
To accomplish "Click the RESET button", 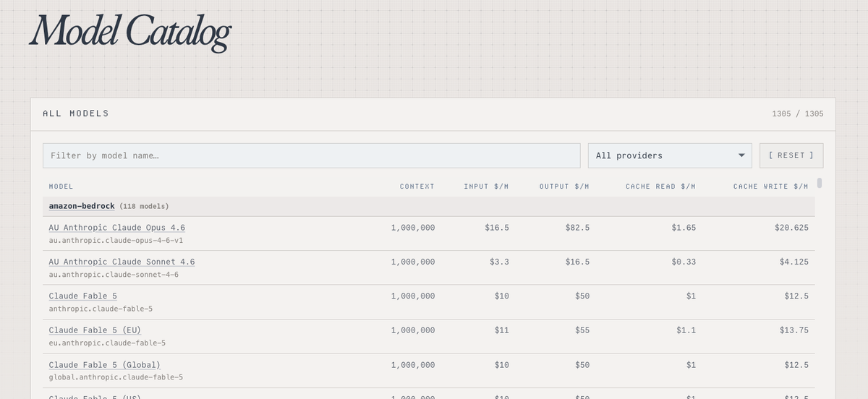I will [x=791, y=155].
